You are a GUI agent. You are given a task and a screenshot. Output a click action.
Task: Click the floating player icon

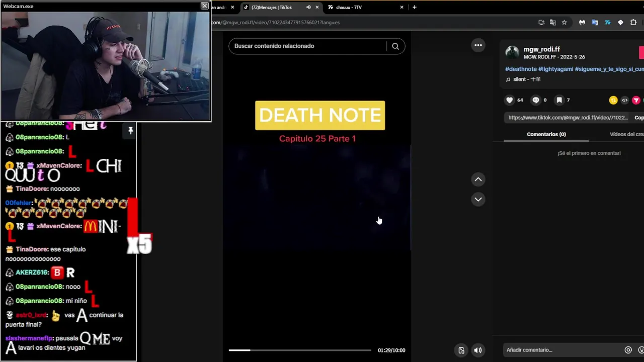click(461, 350)
